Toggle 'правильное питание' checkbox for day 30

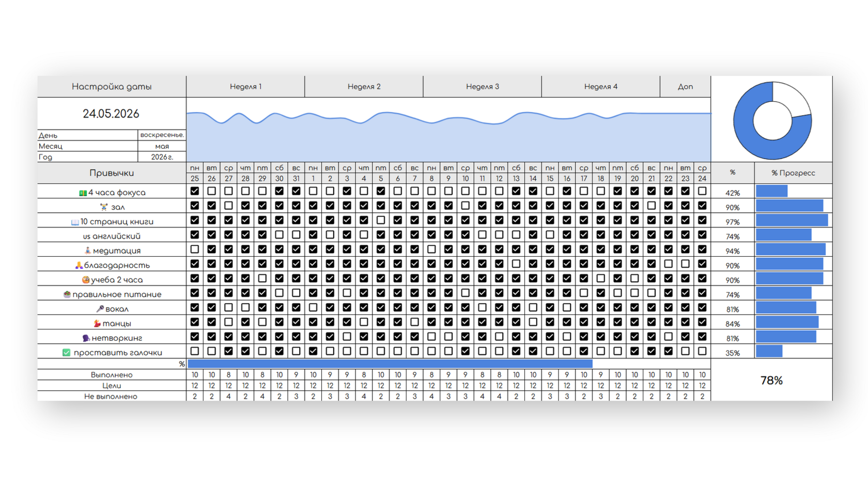(x=279, y=293)
